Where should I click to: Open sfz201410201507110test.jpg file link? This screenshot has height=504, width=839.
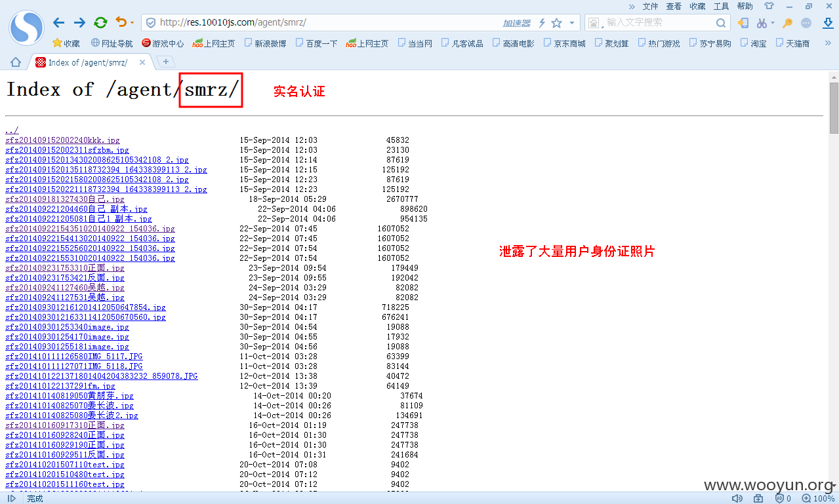(x=65, y=465)
